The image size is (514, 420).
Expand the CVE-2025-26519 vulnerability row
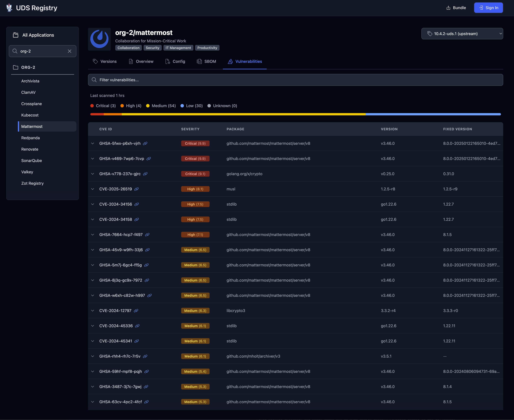(93, 189)
